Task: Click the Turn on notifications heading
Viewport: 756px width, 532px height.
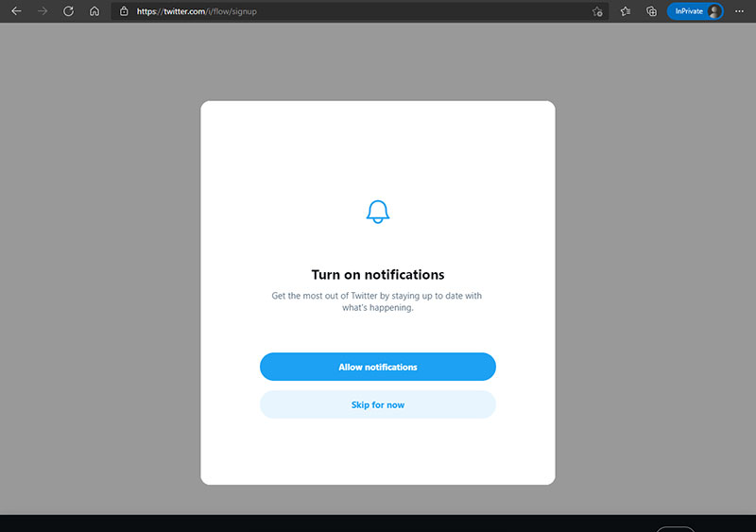Action: pyautogui.click(x=378, y=275)
